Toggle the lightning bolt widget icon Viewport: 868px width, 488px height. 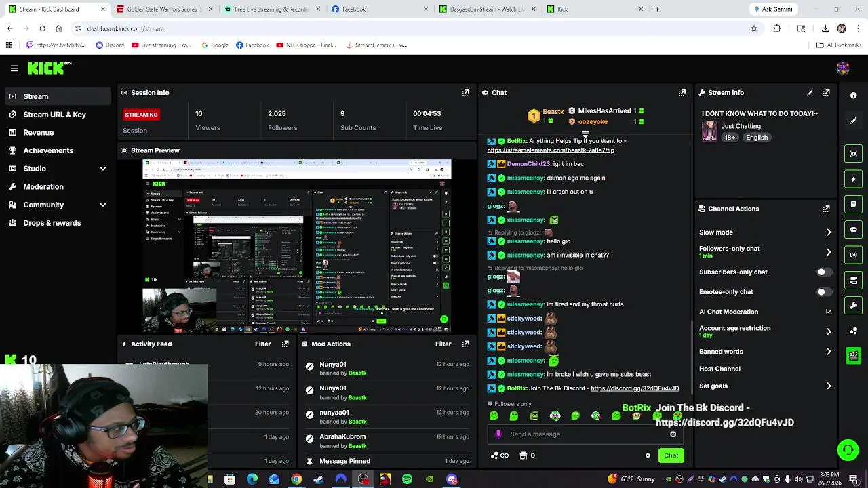click(x=854, y=179)
